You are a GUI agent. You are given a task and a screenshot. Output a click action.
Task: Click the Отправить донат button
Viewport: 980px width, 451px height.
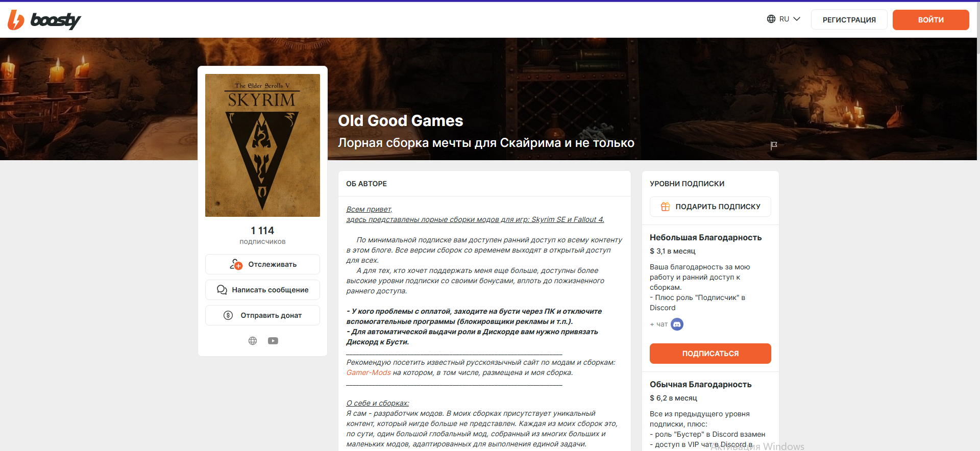262,315
